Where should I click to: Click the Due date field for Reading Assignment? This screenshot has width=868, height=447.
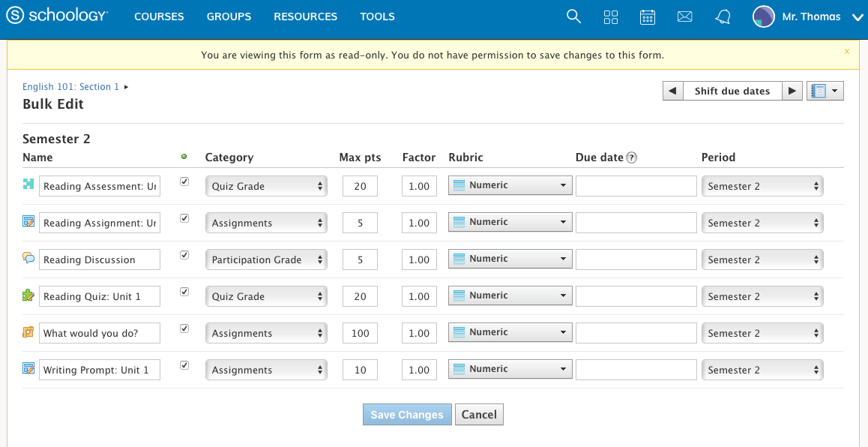click(636, 223)
